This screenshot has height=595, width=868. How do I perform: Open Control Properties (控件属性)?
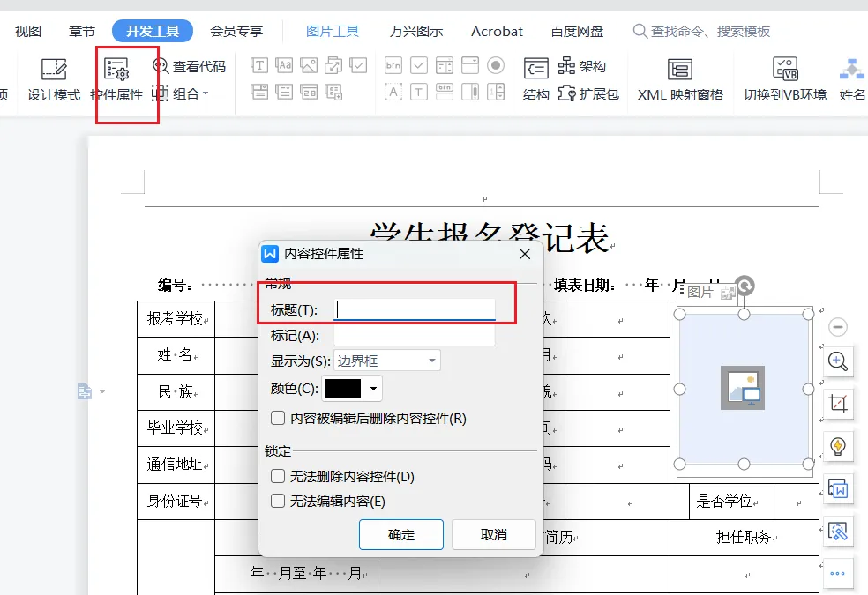tap(116, 79)
